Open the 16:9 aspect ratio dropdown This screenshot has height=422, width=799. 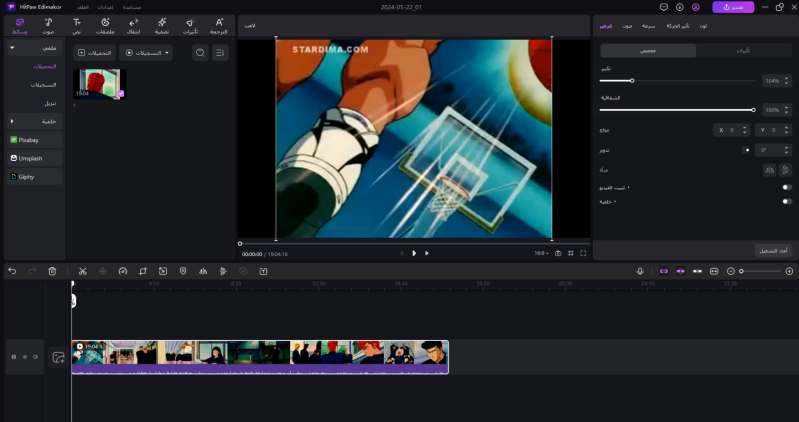(541, 253)
